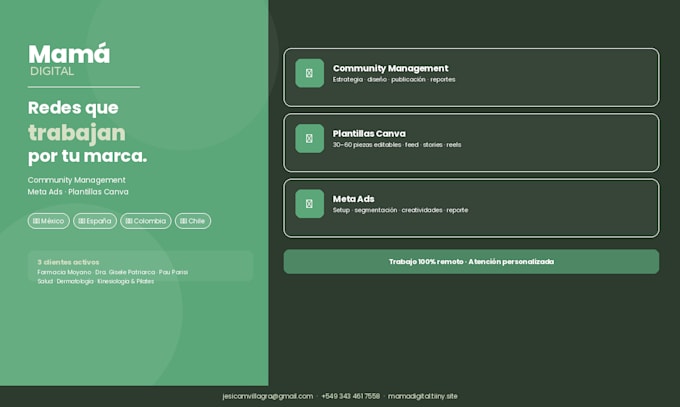Click the flag icon in the Colombia pill
Image resolution: width=680 pixels, height=407 pixels.
129,221
